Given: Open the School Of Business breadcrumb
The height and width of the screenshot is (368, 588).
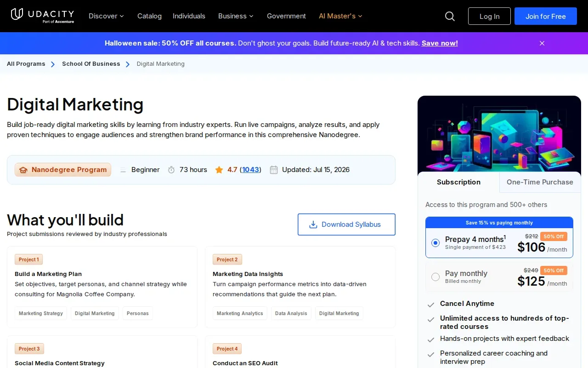Looking at the screenshot, I should click(91, 64).
